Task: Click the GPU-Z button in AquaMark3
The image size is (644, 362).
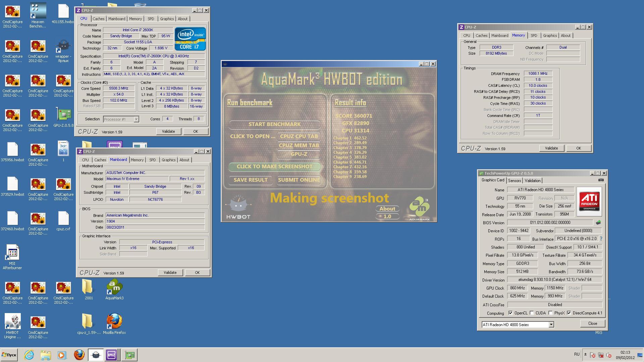Action: pos(299,154)
